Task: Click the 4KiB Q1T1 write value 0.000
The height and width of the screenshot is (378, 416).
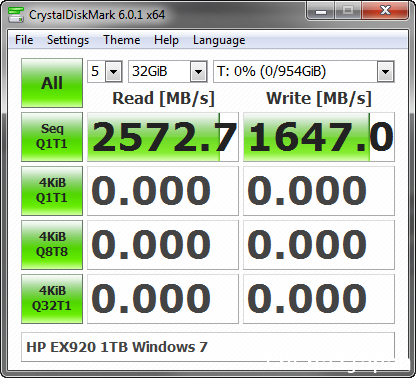Action: tap(319, 191)
